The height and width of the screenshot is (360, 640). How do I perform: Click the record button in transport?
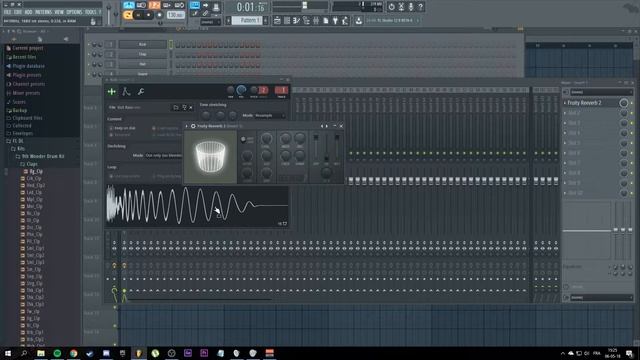coord(159,15)
